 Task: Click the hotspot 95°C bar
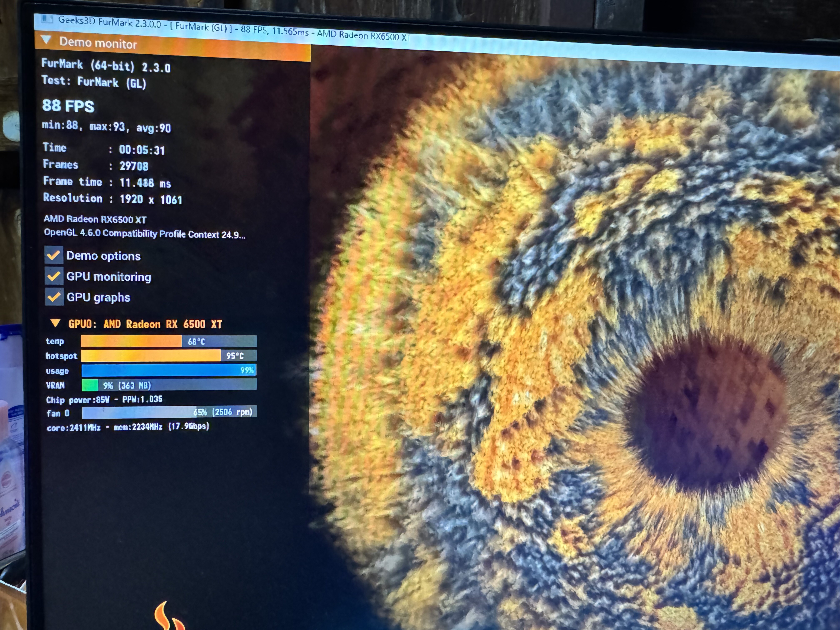click(x=169, y=355)
